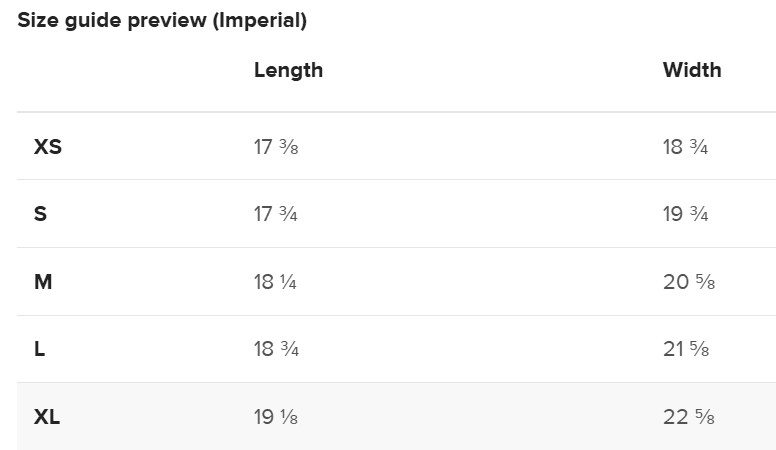
Task: Click the XS size row label
Action: 48,147
